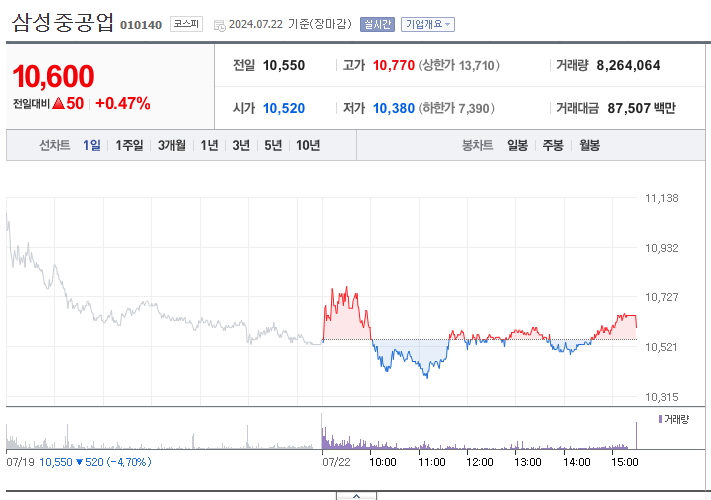This screenshot has height=500, width=711.
Task: Click the current price 10,600
Action: click(x=54, y=76)
